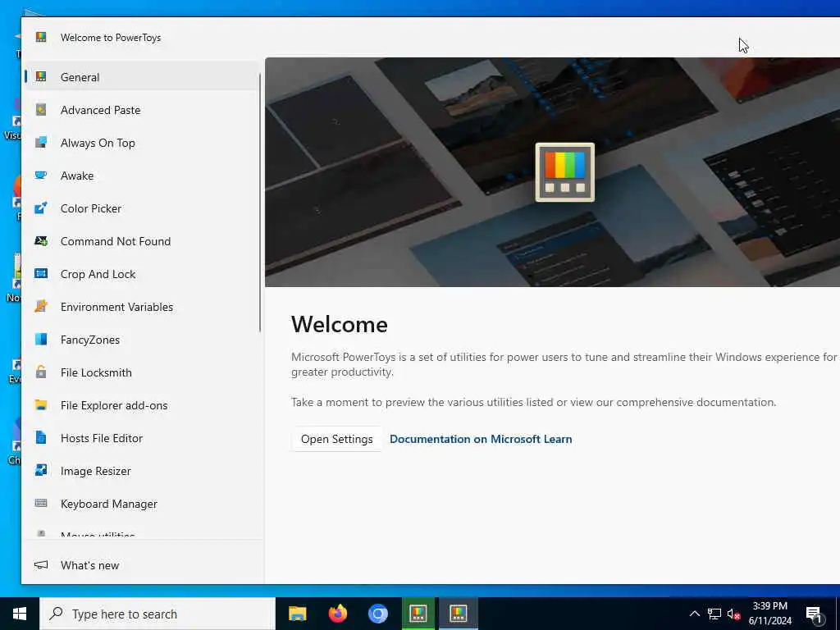This screenshot has width=840, height=630.
Task: Open Chromium browser from the taskbar
Action: point(377,614)
